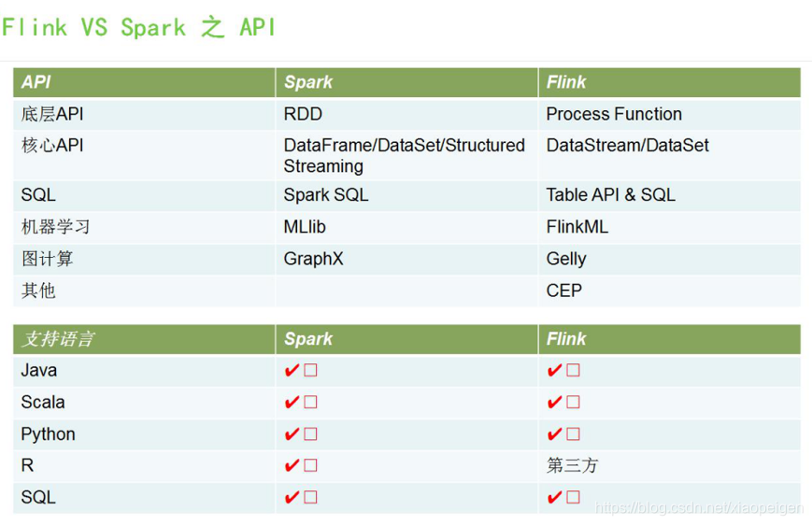
Task: Click the 'Flink' header of the 支持语言 table
Action: pyautogui.click(x=566, y=339)
